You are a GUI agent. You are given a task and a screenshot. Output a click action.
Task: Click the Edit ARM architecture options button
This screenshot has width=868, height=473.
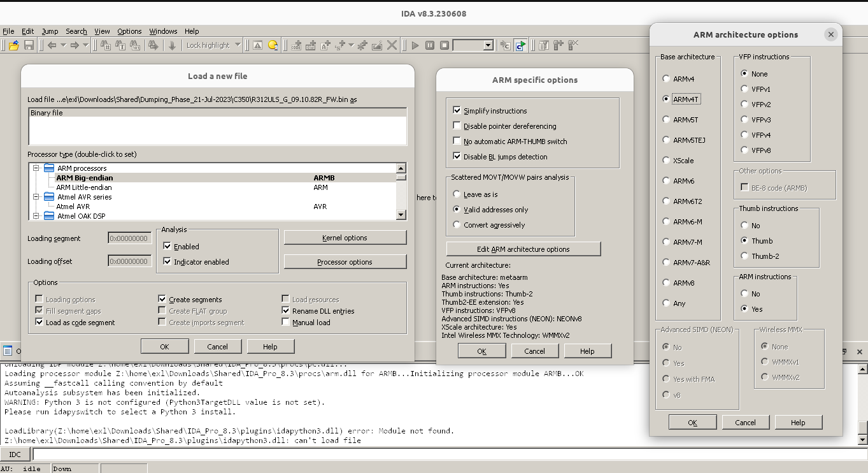[x=523, y=249]
